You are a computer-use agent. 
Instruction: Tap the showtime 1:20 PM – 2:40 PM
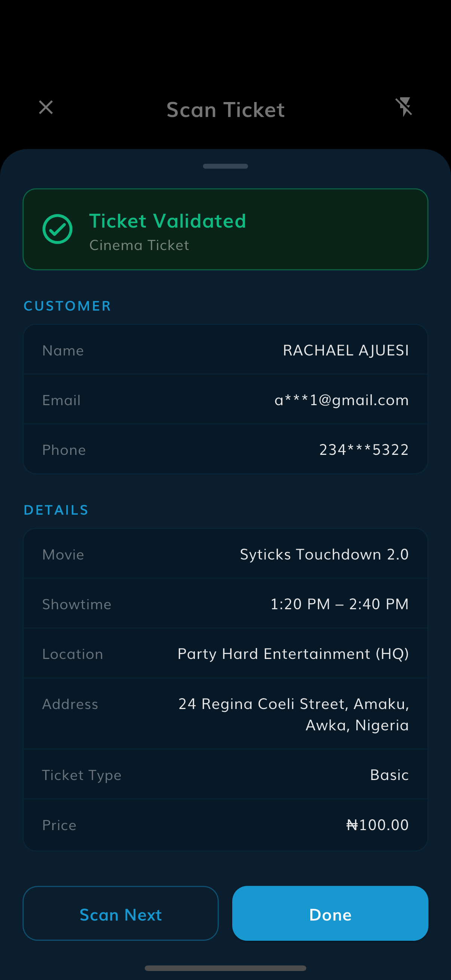coord(340,604)
